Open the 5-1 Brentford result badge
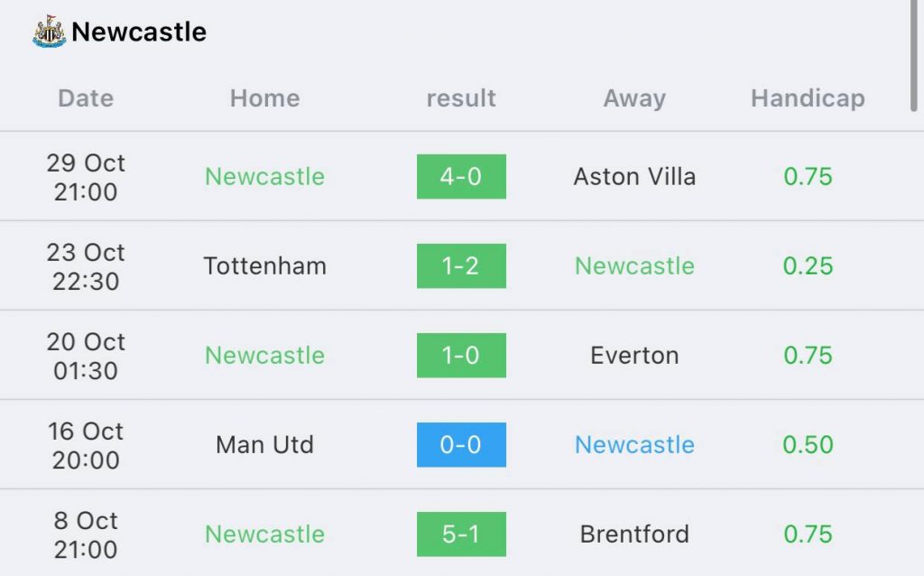The width and height of the screenshot is (924, 576). tap(461, 534)
